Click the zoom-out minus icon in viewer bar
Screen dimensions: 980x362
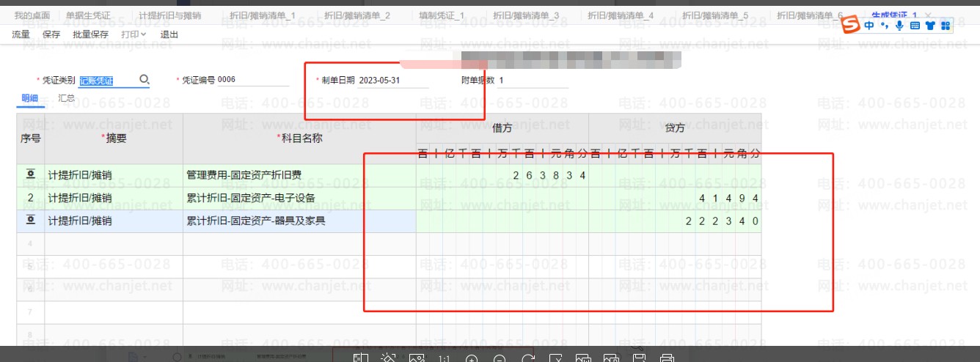[500, 359]
